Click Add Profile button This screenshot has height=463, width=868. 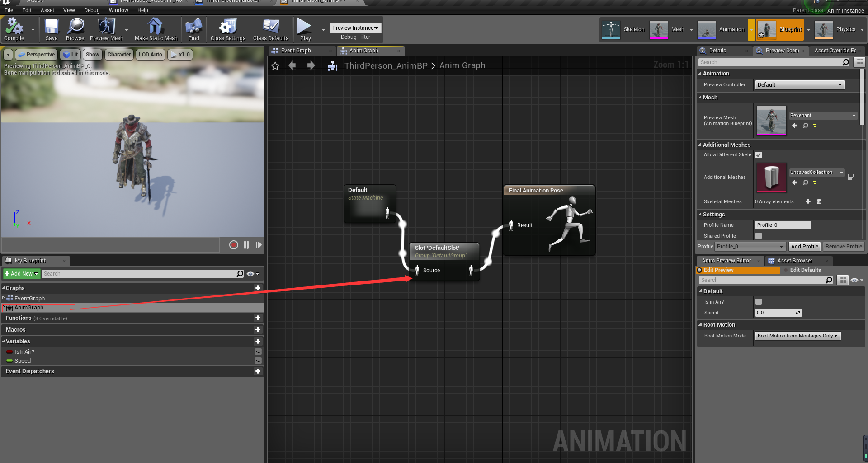tap(804, 247)
